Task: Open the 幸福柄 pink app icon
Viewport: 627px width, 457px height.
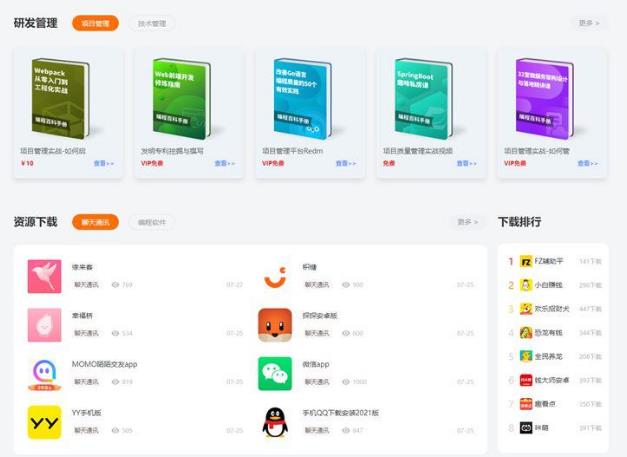Action: [x=43, y=324]
